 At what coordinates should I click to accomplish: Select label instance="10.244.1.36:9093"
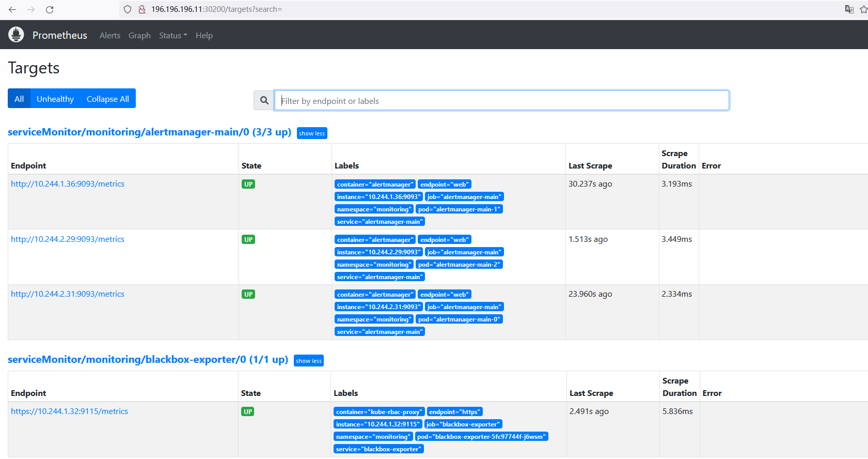pos(378,197)
